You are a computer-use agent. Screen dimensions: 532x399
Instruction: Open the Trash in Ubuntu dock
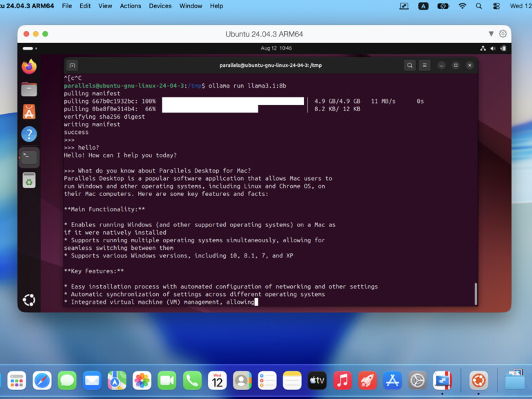coord(29,180)
